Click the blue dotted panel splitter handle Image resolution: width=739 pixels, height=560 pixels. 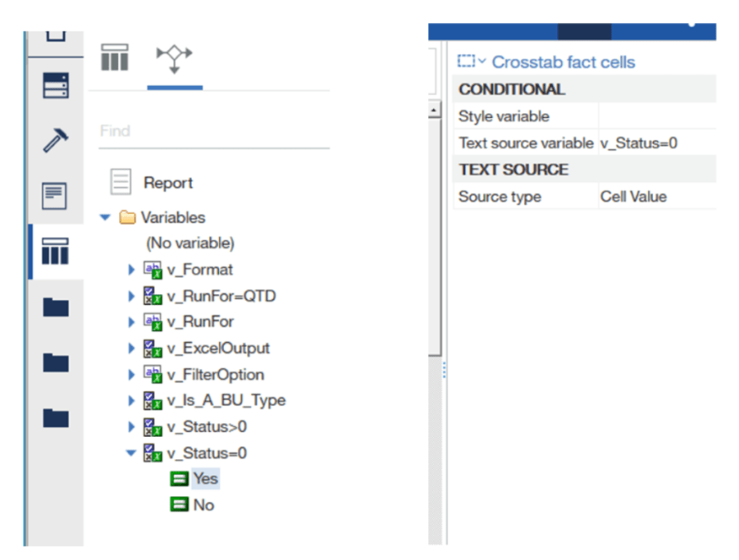pos(444,370)
